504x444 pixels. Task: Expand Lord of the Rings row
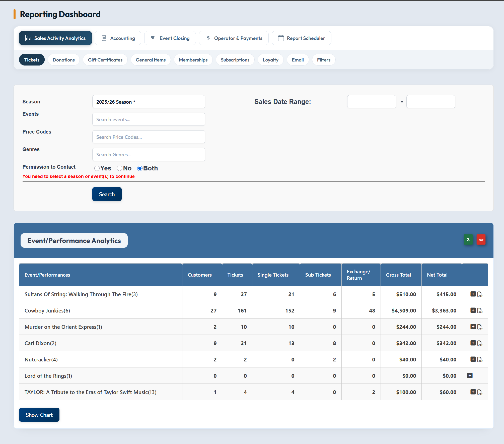click(x=470, y=375)
